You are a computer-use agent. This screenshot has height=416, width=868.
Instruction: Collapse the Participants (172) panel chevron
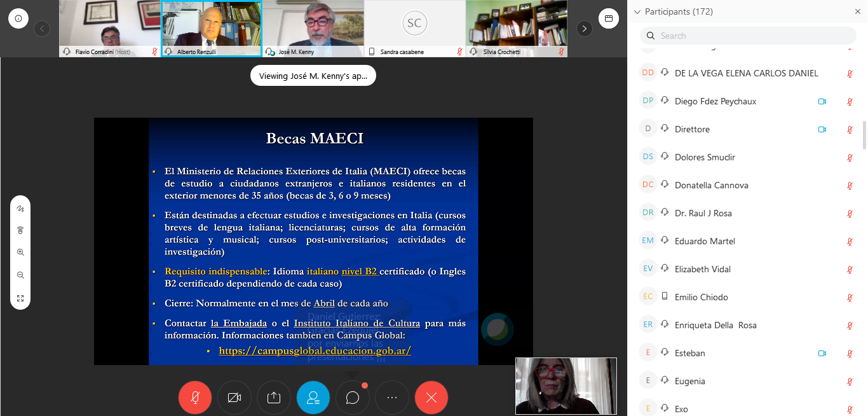click(x=637, y=11)
